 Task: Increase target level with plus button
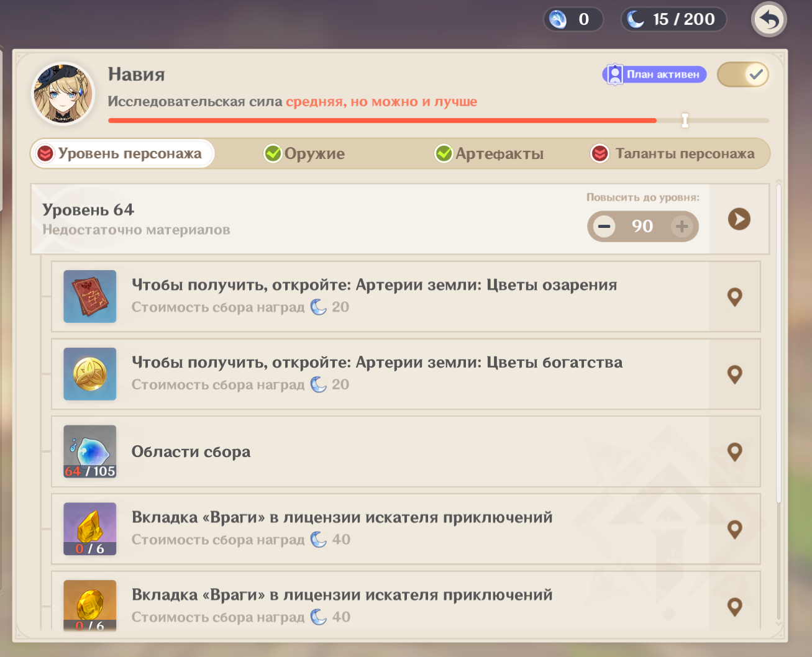tap(682, 226)
